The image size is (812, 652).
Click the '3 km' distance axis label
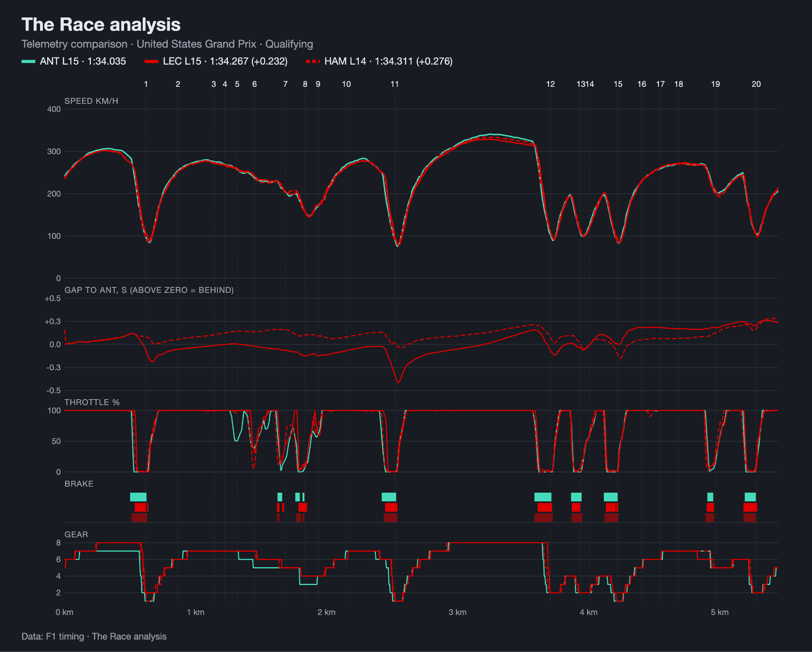458,612
